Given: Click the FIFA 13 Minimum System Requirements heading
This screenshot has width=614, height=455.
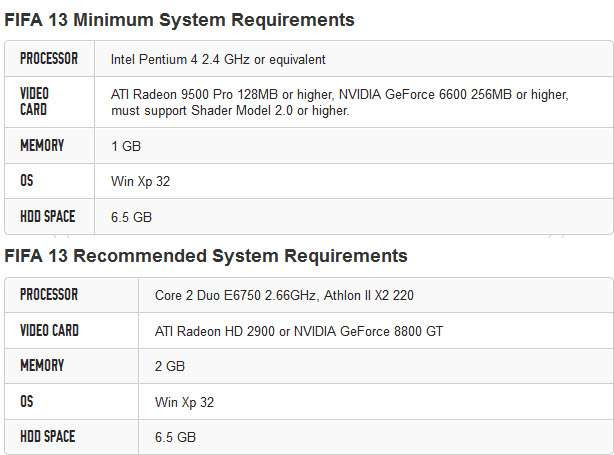Looking at the screenshot, I should click(179, 20).
